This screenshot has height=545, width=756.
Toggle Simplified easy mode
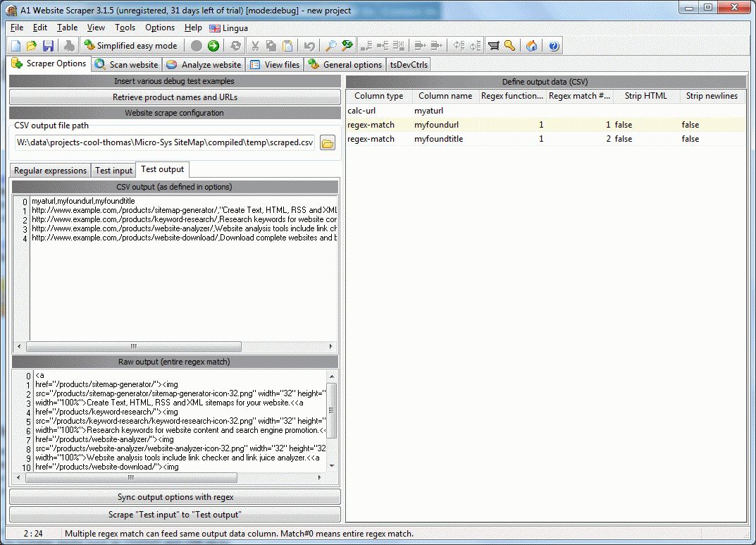point(130,46)
